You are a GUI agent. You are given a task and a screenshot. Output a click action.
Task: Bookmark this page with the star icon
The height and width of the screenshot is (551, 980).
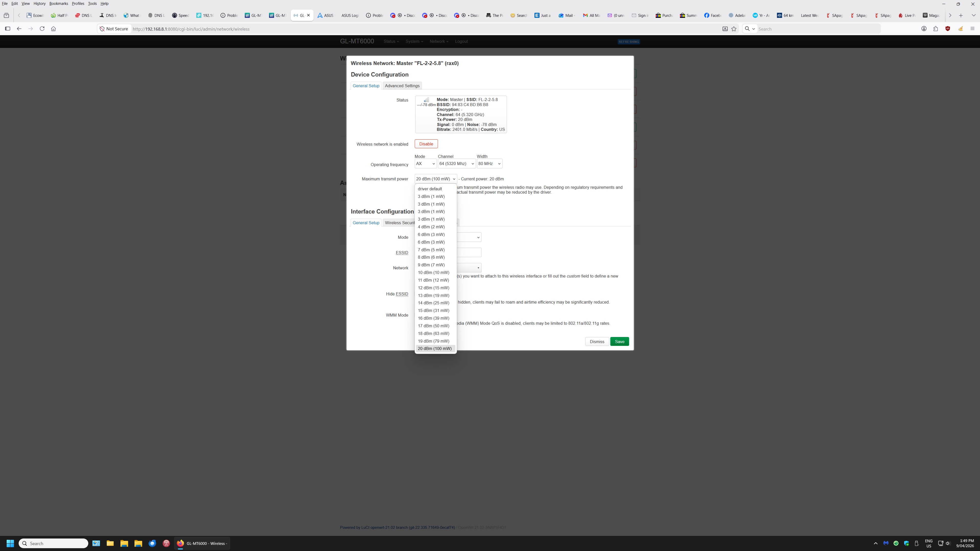pyautogui.click(x=734, y=29)
